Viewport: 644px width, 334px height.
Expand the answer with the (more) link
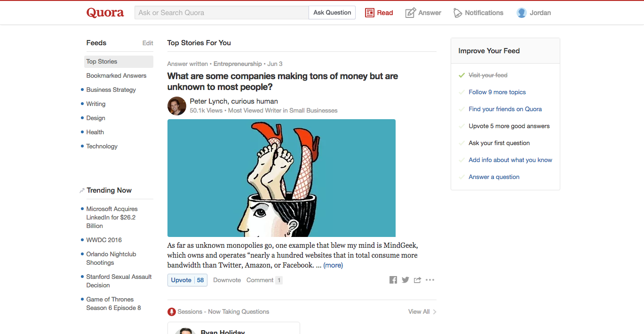click(333, 265)
